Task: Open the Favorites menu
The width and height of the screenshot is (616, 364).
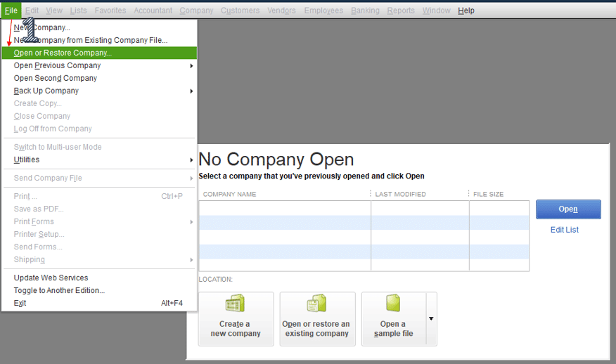Action: pyautogui.click(x=110, y=11)
